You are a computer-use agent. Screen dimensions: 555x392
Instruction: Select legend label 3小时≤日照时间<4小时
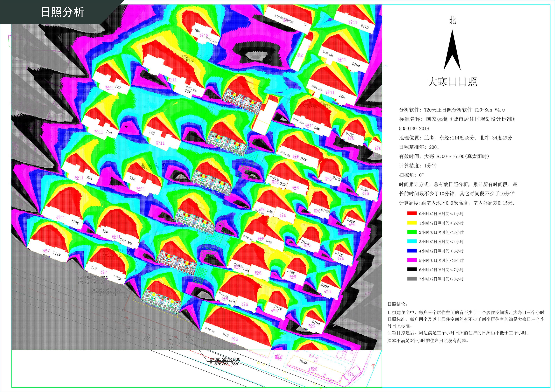point(441,242)
